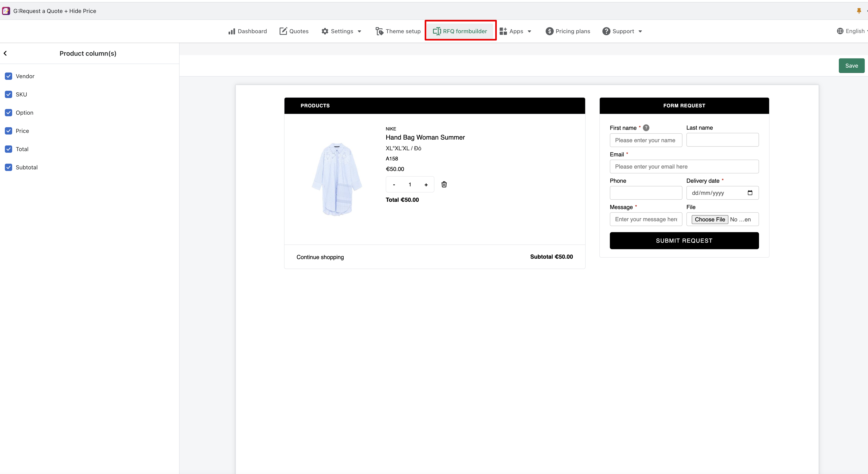868x474 pixels.
Task: Toggle the Vendor column checkbox
Action: (9, 76)
